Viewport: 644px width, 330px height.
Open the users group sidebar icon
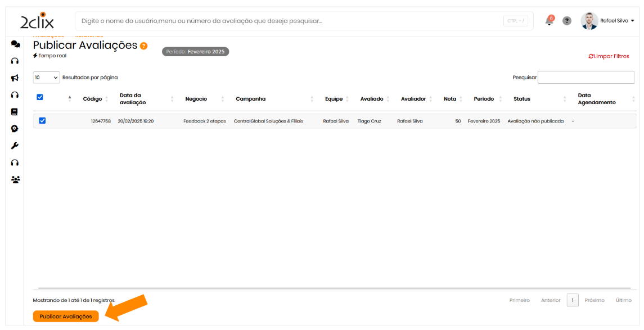tap(15, 180)
